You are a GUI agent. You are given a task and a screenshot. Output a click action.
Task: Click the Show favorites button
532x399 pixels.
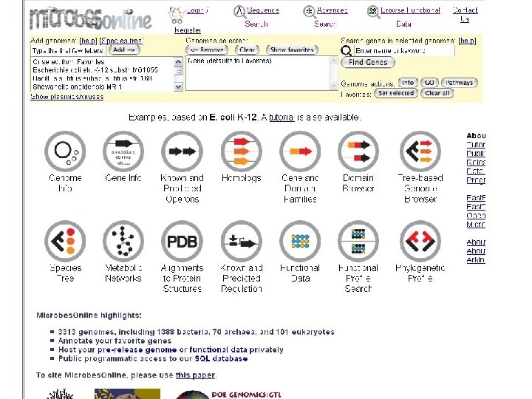coord(292,50)
